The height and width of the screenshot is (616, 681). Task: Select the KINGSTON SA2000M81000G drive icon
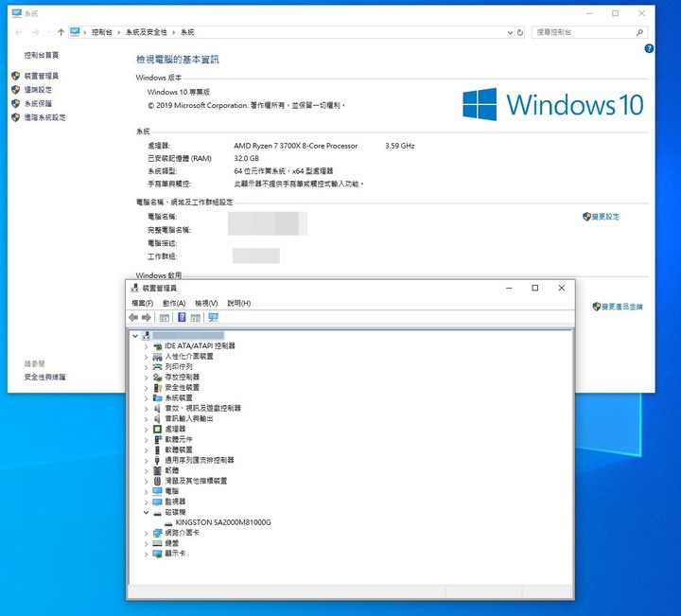coord(168,523)
